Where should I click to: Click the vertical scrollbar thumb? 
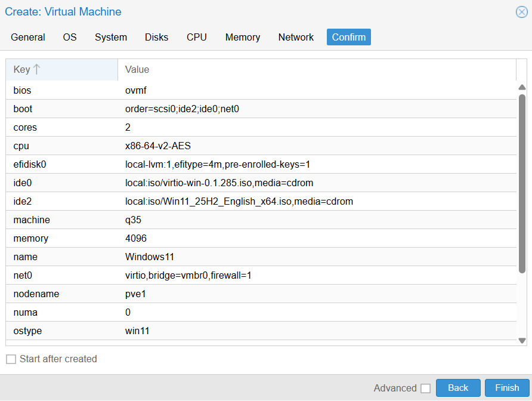point(522,179)
